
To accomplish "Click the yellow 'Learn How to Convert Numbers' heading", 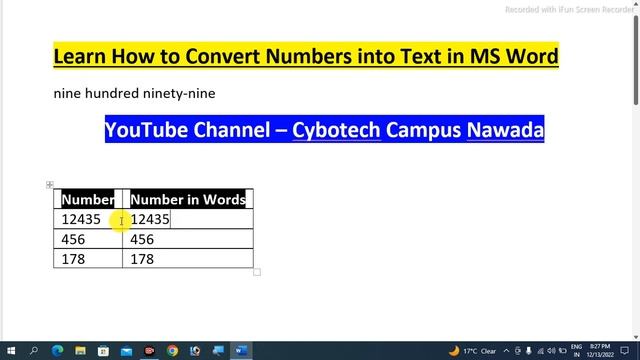I will point(306,56).
